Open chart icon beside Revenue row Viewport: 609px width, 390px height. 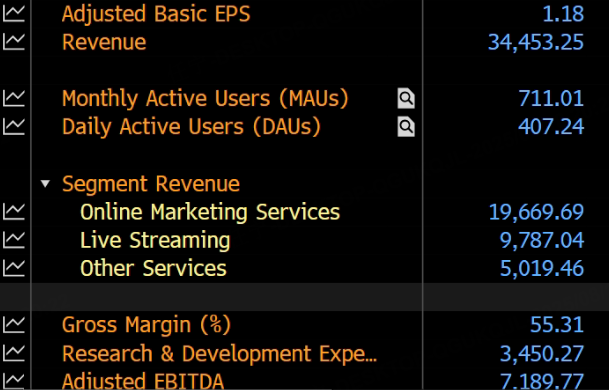(14, 42)
